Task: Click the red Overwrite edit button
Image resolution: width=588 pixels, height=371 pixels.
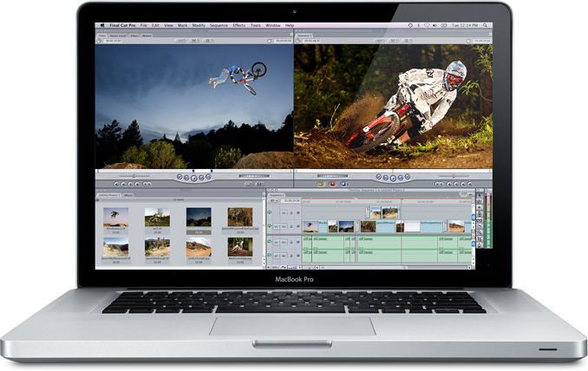Action: 332,184
